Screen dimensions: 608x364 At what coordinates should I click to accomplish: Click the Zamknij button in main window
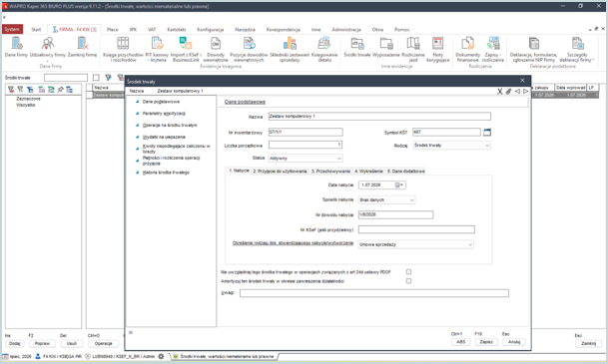click(588, 343)
